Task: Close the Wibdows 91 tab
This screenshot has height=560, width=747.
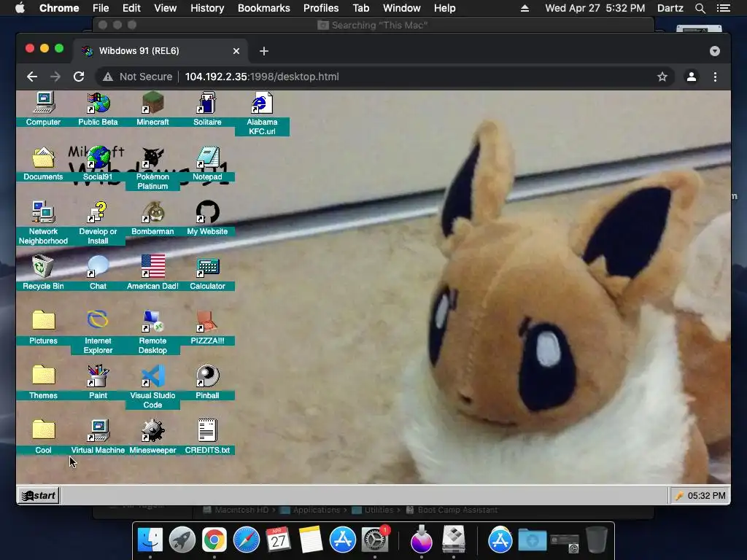Action: [236, 51]
